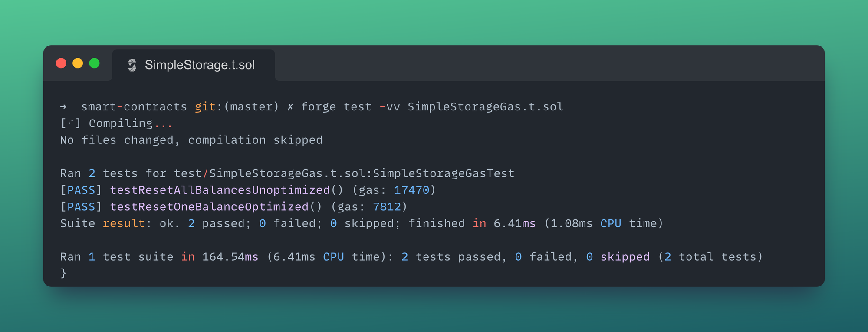868x332 pixels.
Task: Click the first [PASS] status marker
Action: 80,190
